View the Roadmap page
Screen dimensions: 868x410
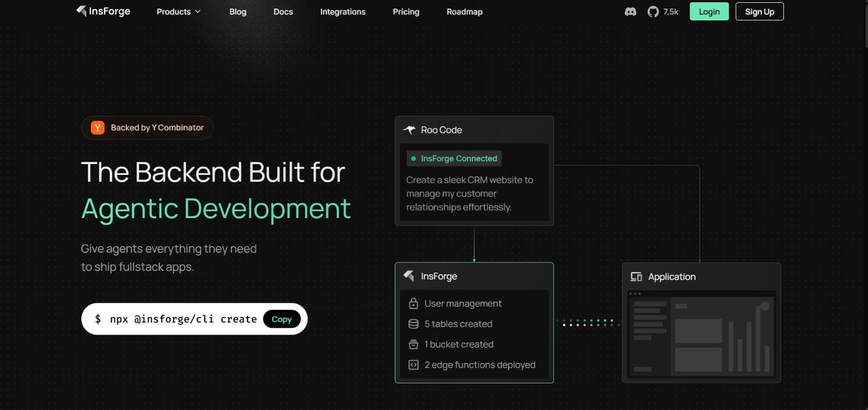tap(465, 11)
